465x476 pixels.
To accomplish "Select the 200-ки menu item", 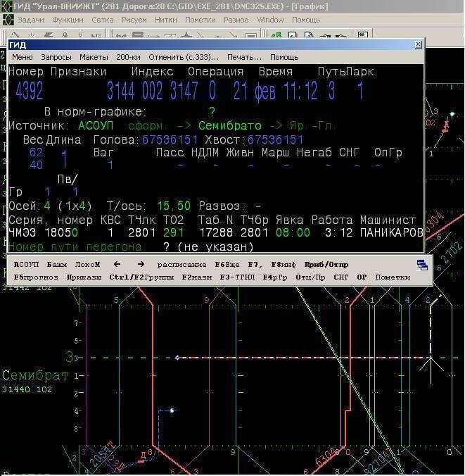I will [x=128, y=57].
